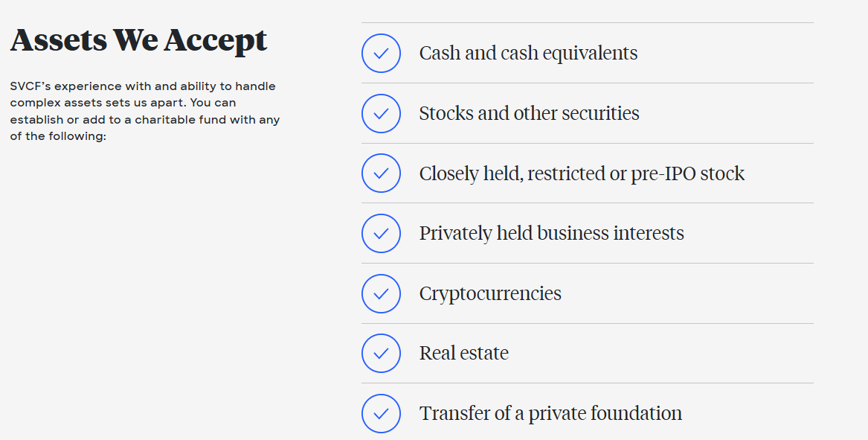Click checkmark icon beside Cash and cash equivalents
Screen dimensions: 868x440
tap(381, 53)
